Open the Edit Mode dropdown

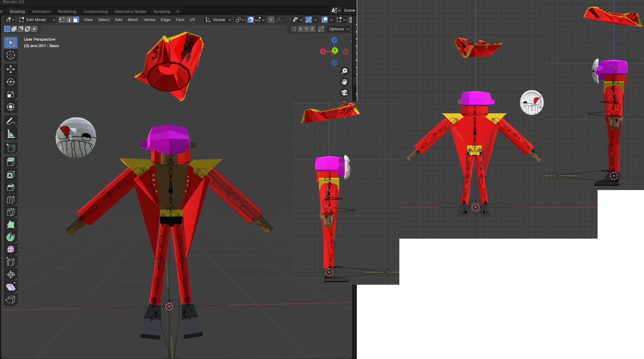37,20
